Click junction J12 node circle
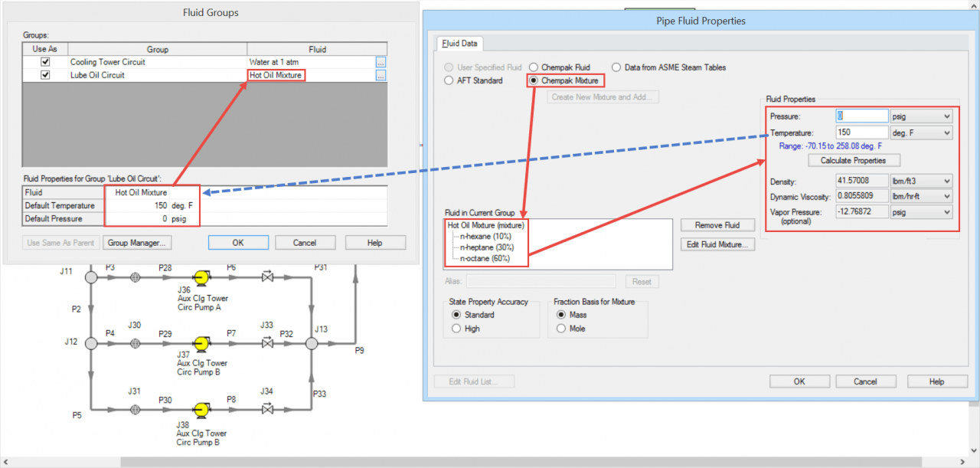980x468 pixels. [91, 343]
